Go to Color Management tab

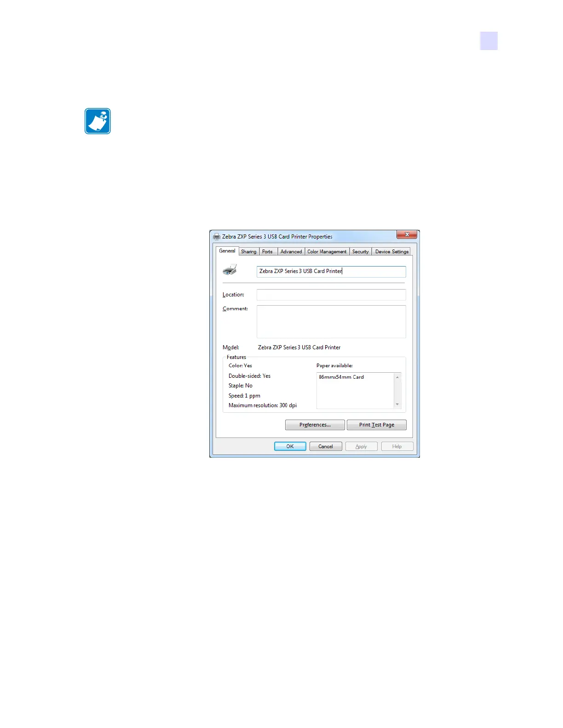(x=327, y=252)
